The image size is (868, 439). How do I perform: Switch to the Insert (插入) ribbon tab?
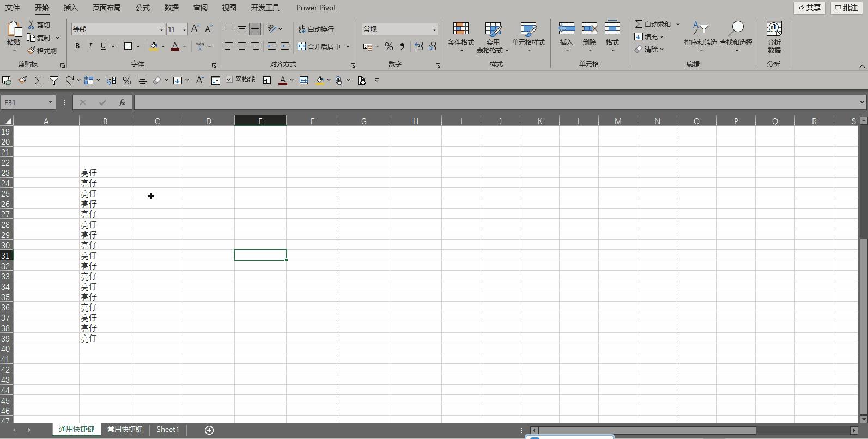pos(70,8)
